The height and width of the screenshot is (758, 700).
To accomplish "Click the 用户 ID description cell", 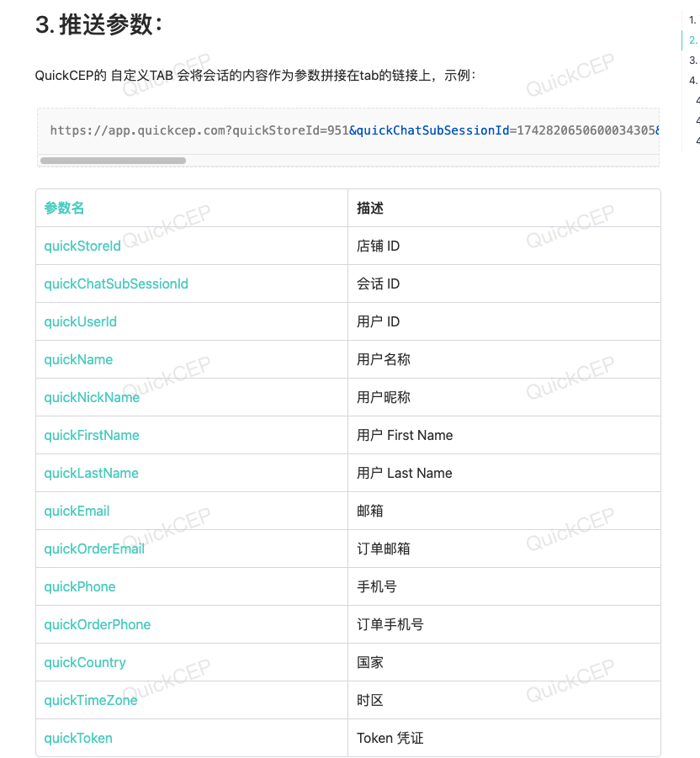I will [x=504, y=321].
